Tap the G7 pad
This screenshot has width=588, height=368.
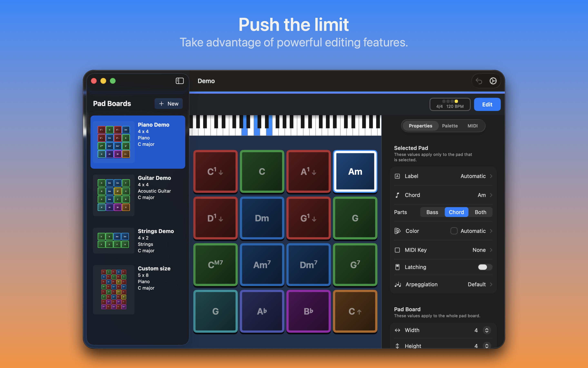[x=355, y=265]
